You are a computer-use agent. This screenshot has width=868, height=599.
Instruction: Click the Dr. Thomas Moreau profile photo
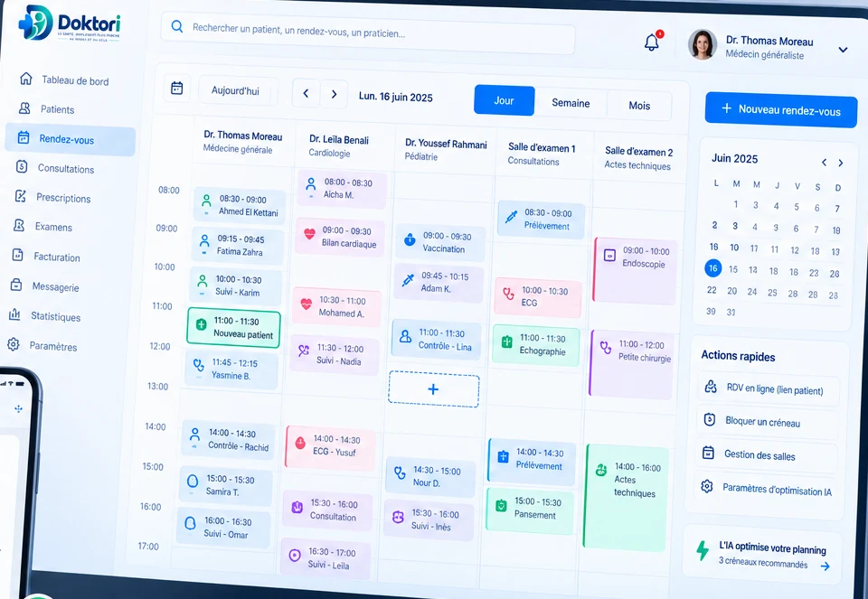pos(703,44)
